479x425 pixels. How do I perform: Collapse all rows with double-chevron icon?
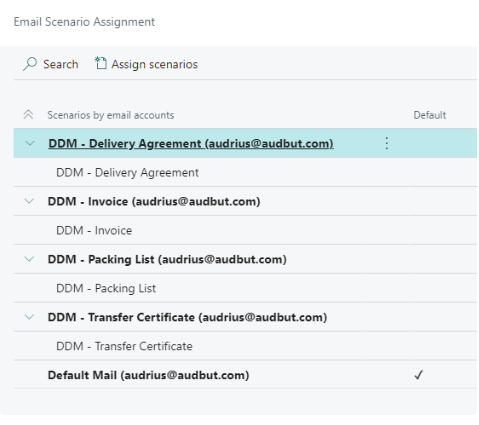point(28,115)
